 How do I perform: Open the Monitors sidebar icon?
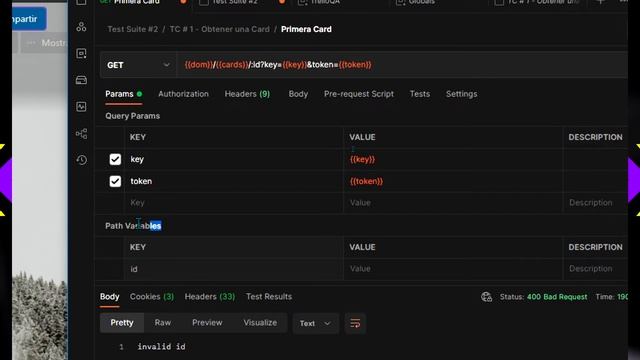pyautogui.click(x=81, y=107)
